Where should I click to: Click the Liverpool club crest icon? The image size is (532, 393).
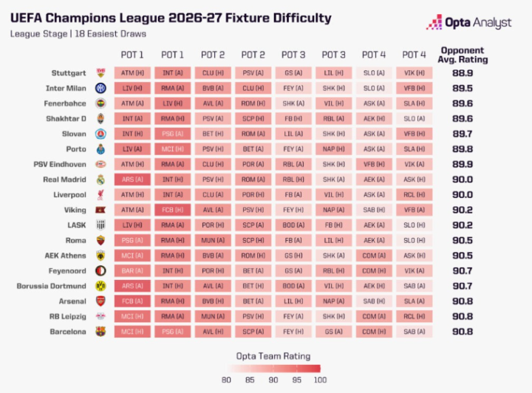pos(100,194)
